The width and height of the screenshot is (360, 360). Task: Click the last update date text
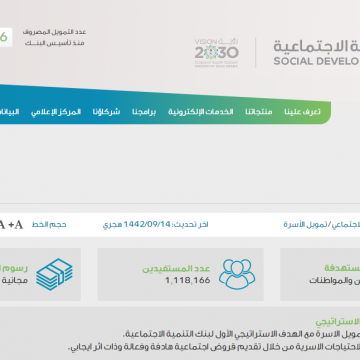(155, 225)
